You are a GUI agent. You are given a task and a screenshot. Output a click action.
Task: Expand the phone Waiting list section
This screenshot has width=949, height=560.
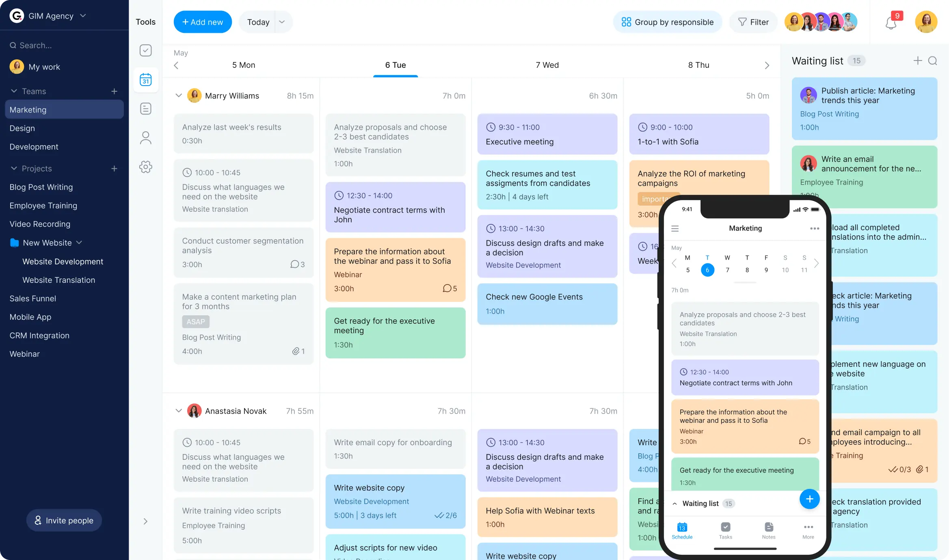pyautogui.click(x=674, y=504)
